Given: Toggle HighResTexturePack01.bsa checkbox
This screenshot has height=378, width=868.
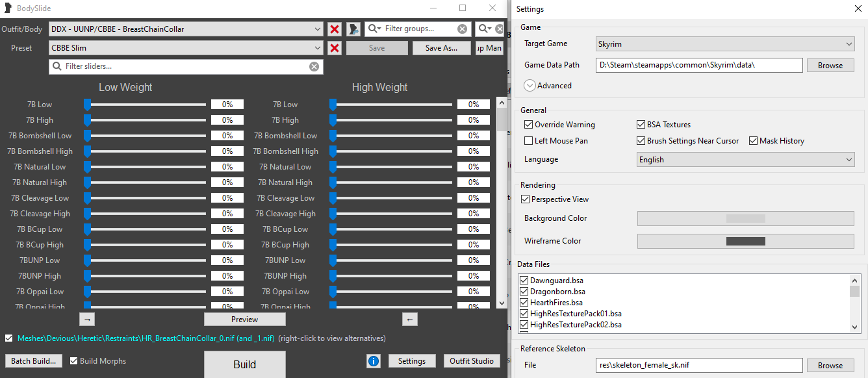Looking at the screenshot, I should [x=524, y=314].
